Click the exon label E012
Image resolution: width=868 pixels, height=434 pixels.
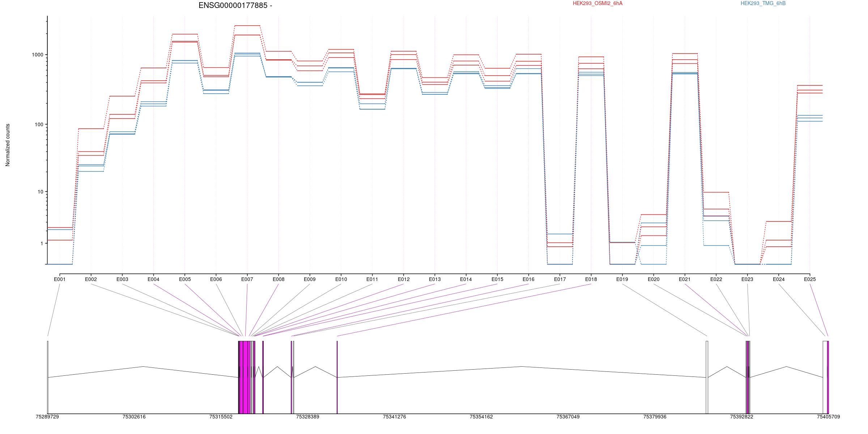tap(404, 279)
